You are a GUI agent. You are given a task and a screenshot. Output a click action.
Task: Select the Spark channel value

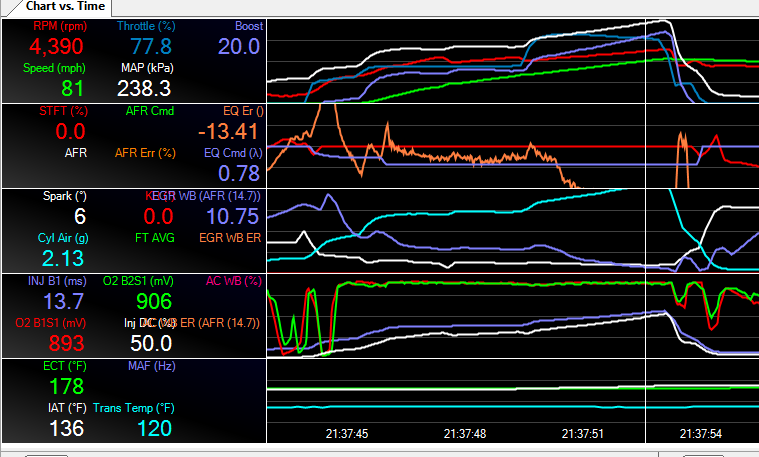[x=80, y=217]
